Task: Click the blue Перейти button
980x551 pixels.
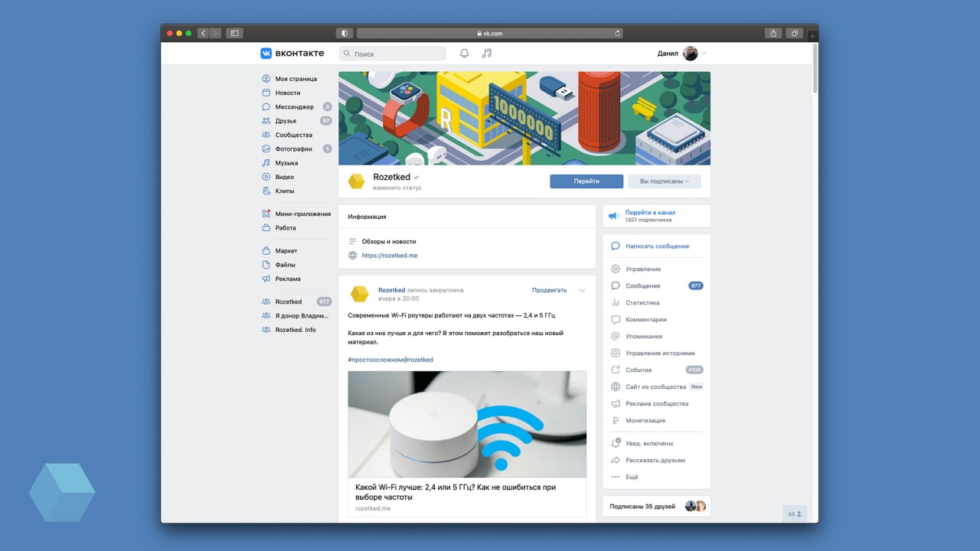Action: (586, 181)
